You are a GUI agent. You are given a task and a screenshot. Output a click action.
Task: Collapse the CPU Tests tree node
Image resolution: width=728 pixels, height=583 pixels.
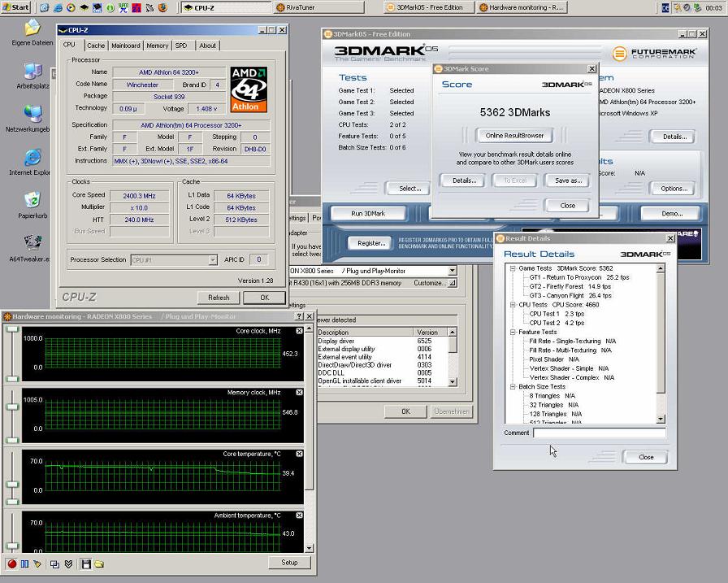click(x=513, y=305)
